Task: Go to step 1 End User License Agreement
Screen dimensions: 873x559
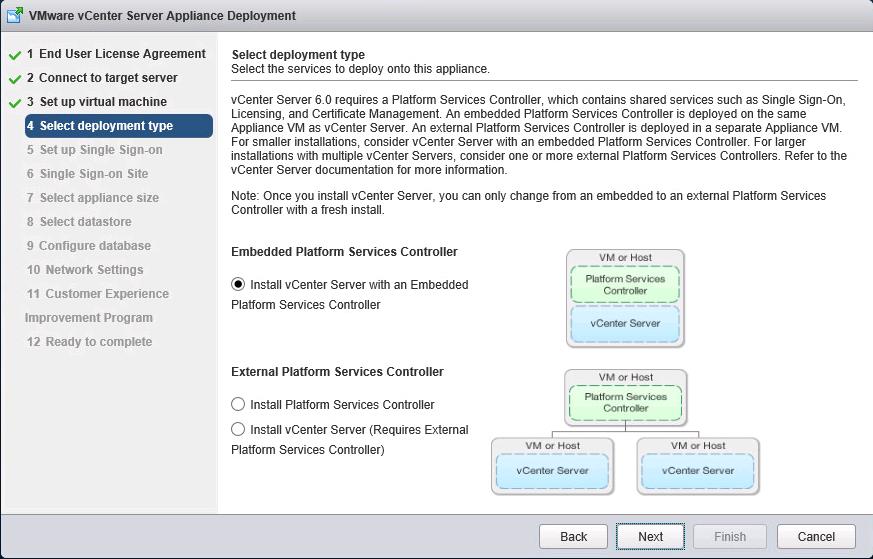Action: click(x=116, y=54)
